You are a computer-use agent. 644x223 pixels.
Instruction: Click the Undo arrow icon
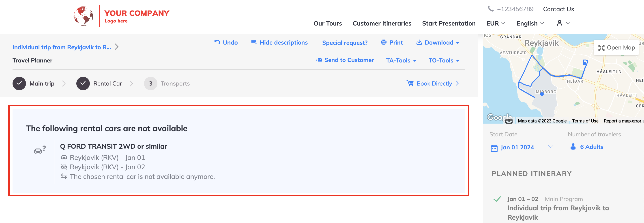point(217,42)
